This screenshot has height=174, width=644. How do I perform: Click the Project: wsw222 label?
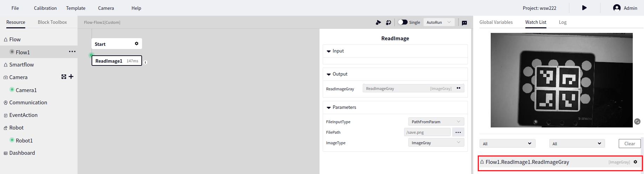[x=539, y=8]
